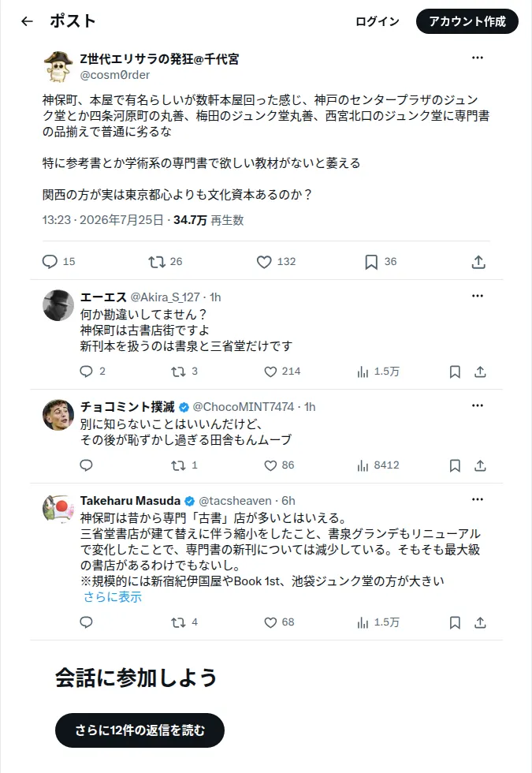
Task: Open more options on エーエス reply
Action: [x=478, y=296]
